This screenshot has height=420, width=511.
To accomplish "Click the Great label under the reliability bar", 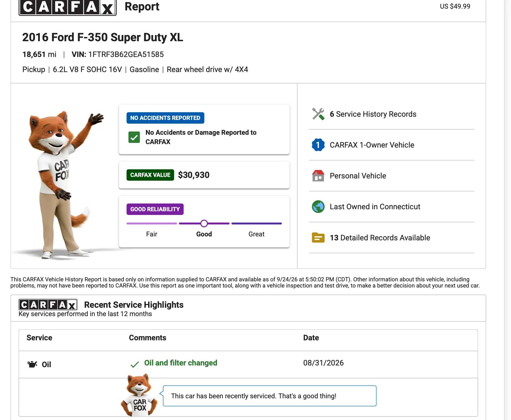I will 256,234.
